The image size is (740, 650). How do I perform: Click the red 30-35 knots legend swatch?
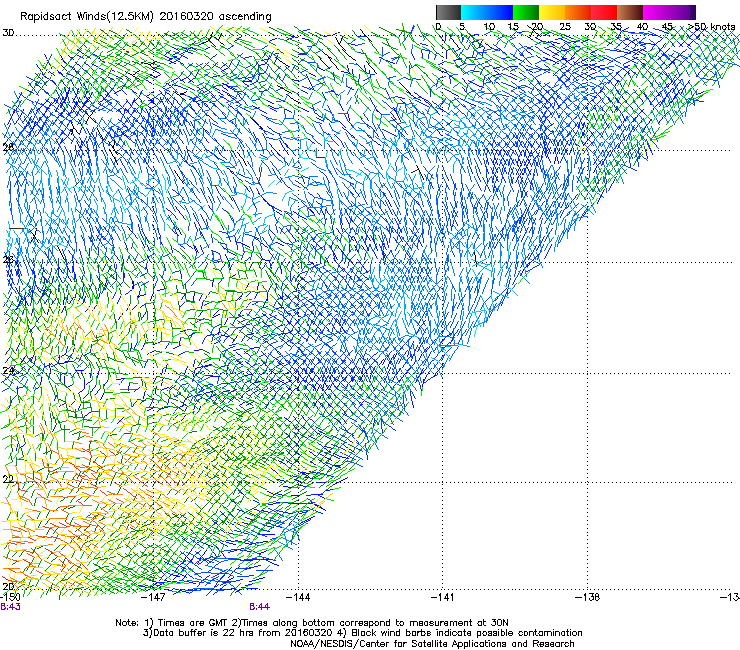(x=604, y=12)
